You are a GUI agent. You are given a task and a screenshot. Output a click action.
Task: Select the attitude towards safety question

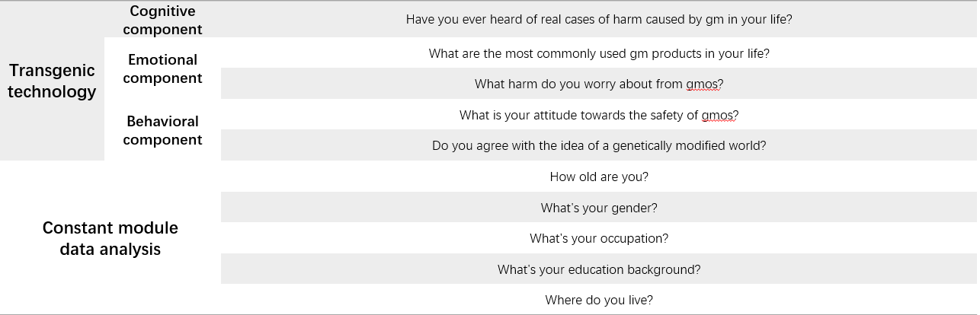click(599, 116)
